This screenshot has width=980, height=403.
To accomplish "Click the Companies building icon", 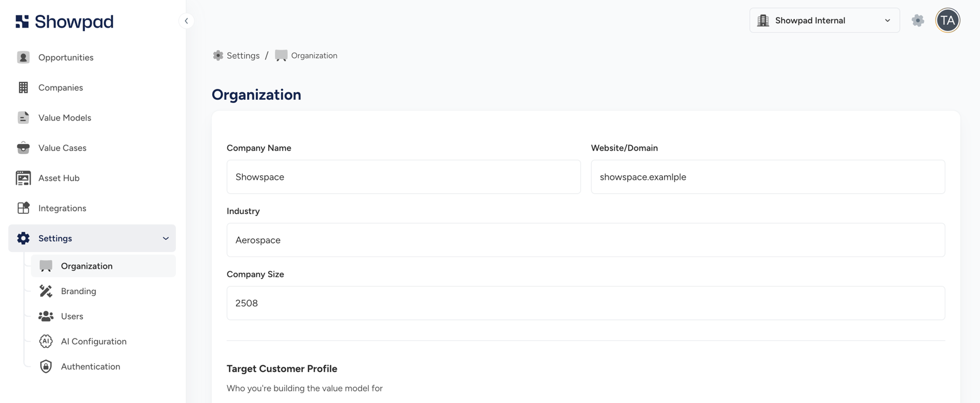I will tap(23, 88).
